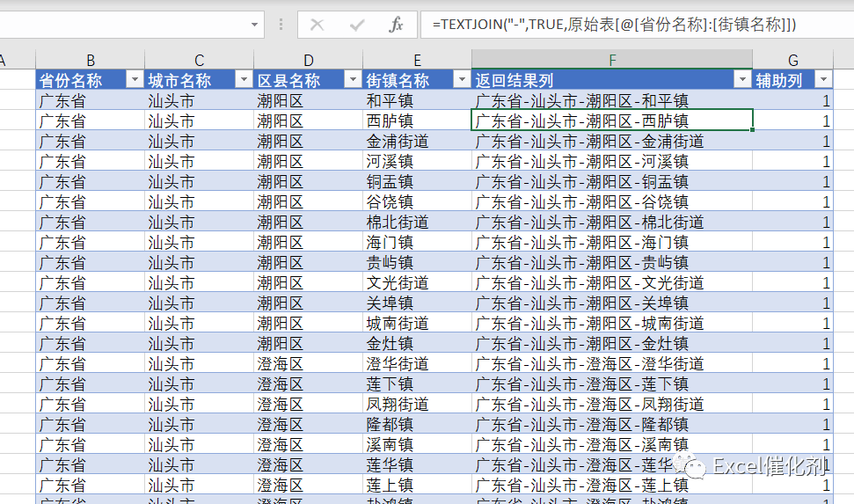The width and height of the screenshot is (854, 504).
Task: Select cell 金浦街道 in column E
Action: pos(417,141)
